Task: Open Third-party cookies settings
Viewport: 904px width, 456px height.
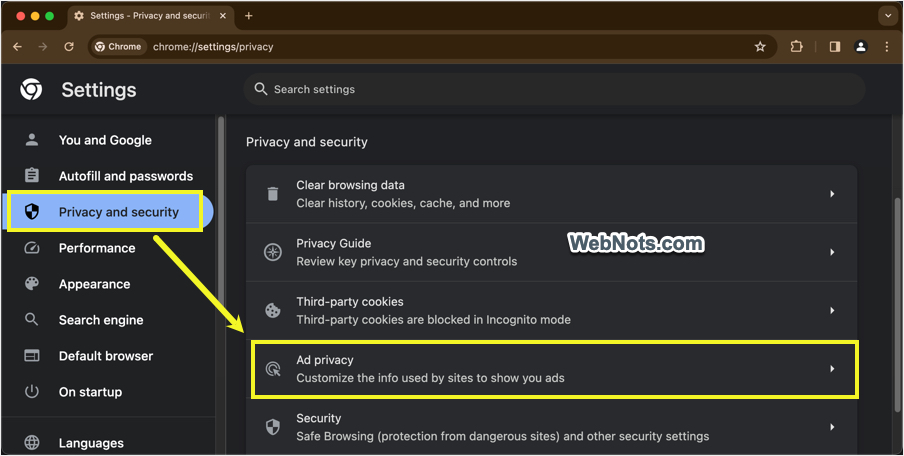Action: (x=551, y=310)
